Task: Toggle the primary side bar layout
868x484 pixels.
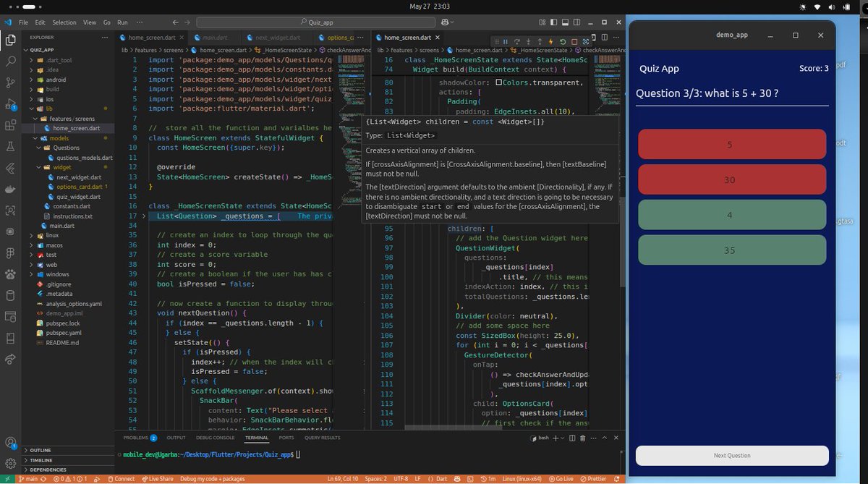Action: coord(554,22)
